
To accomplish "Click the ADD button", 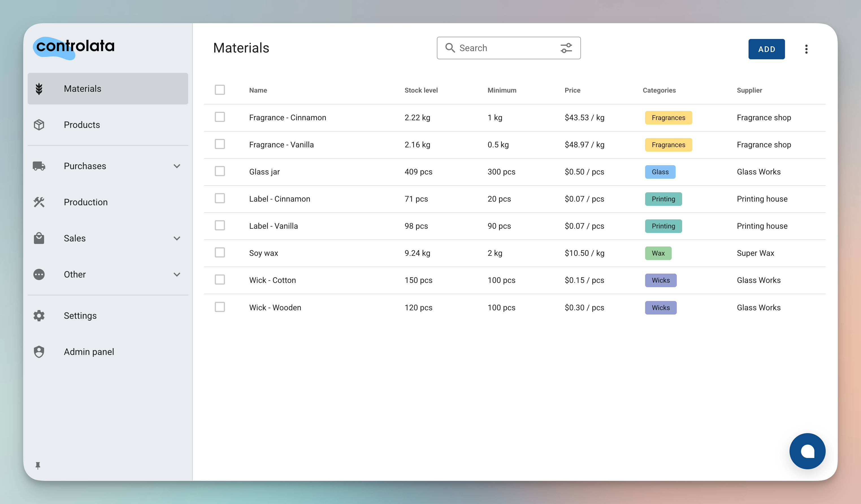I will [766, 49].
